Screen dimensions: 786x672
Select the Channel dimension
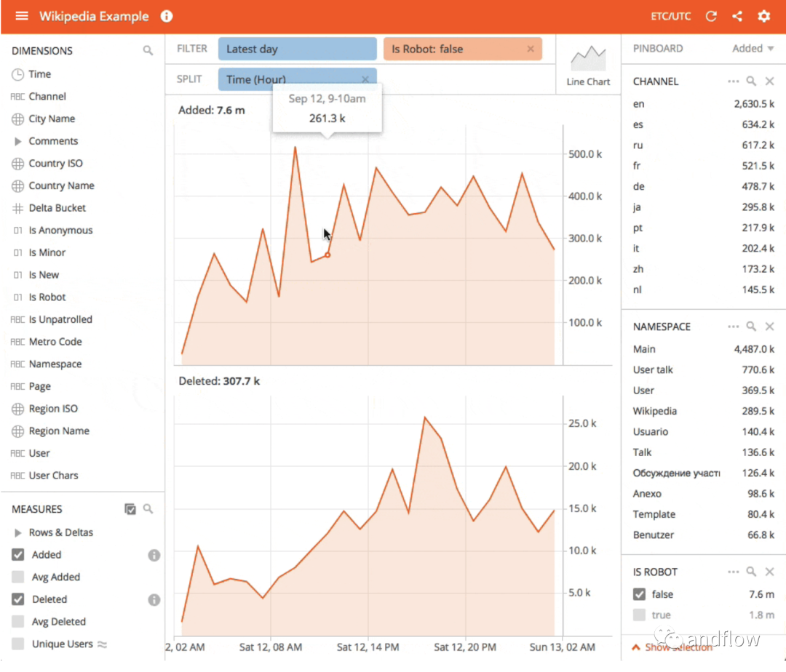tap(47, 97)
